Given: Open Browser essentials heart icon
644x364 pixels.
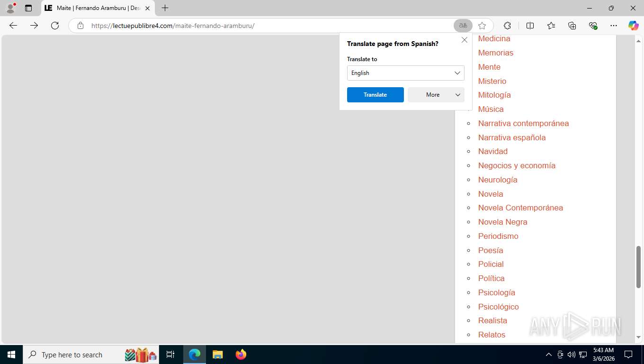Looking at the screenshot, I should pos(593,26).
